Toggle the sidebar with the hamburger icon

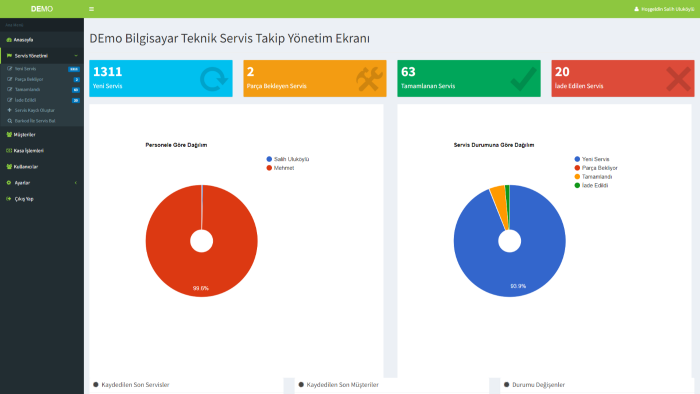pyautogui.click(x=91, y=9)
